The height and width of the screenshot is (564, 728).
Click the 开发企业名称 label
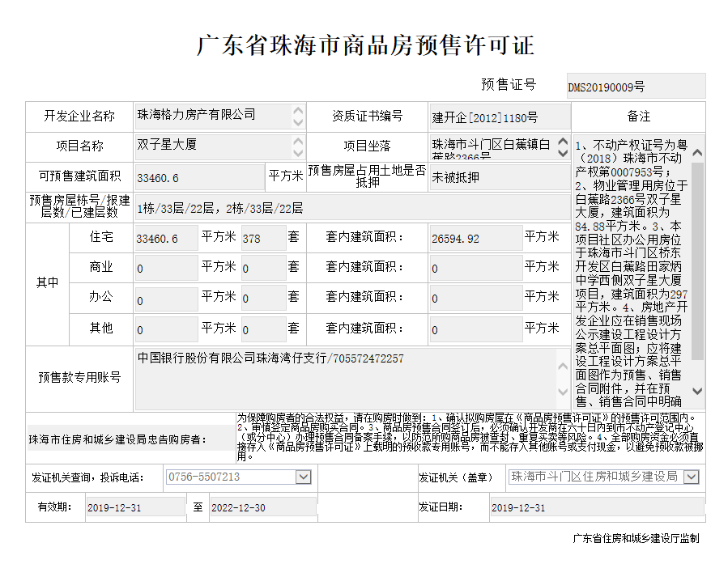click(79, 116)
